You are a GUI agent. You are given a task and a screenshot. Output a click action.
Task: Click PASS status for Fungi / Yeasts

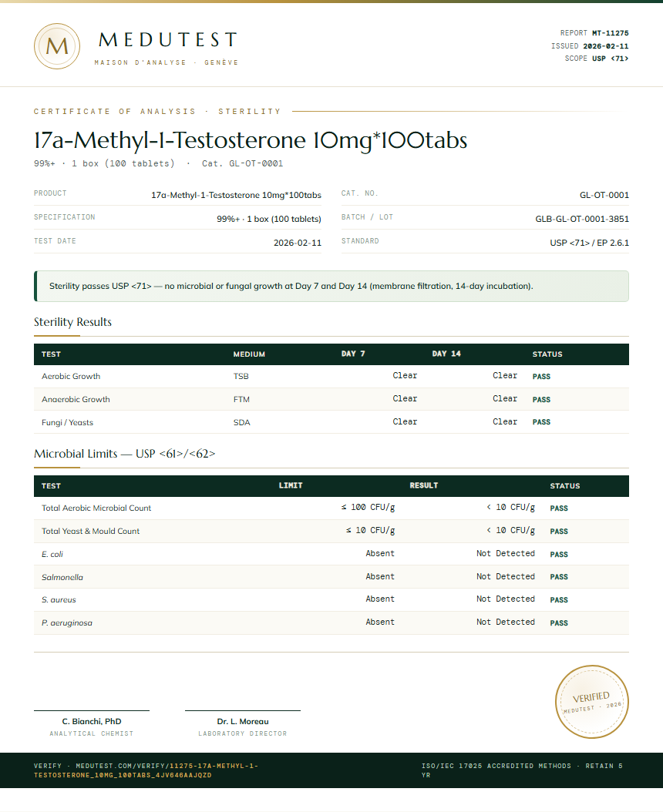[x=541, y=422]
